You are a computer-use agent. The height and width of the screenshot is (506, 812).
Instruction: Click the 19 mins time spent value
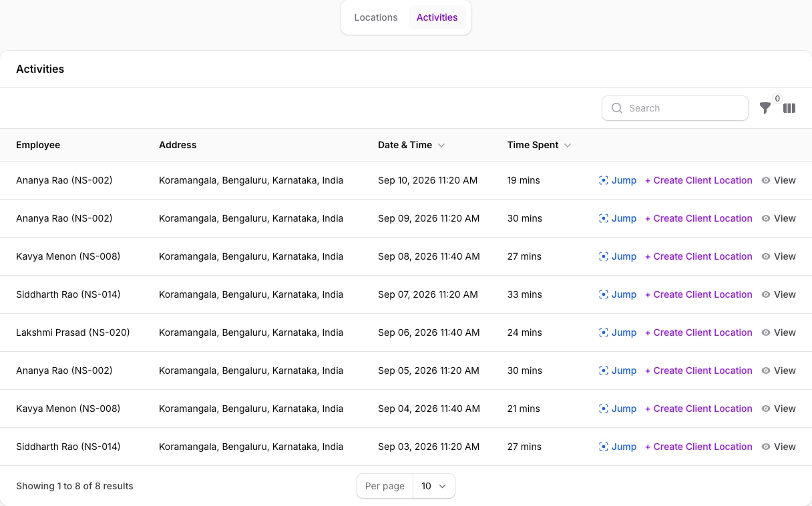[x=524, y=180]
